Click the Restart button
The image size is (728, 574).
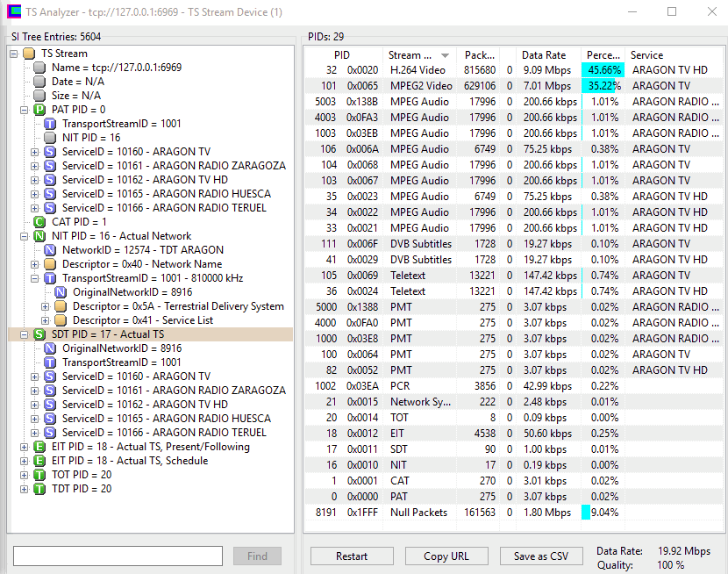coord(352,556)
